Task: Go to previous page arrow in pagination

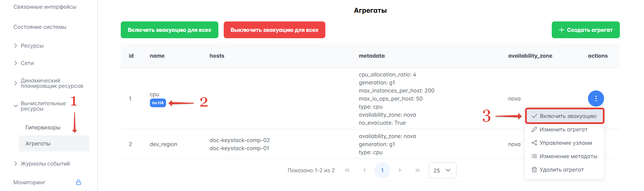Action: coord(365,170)
